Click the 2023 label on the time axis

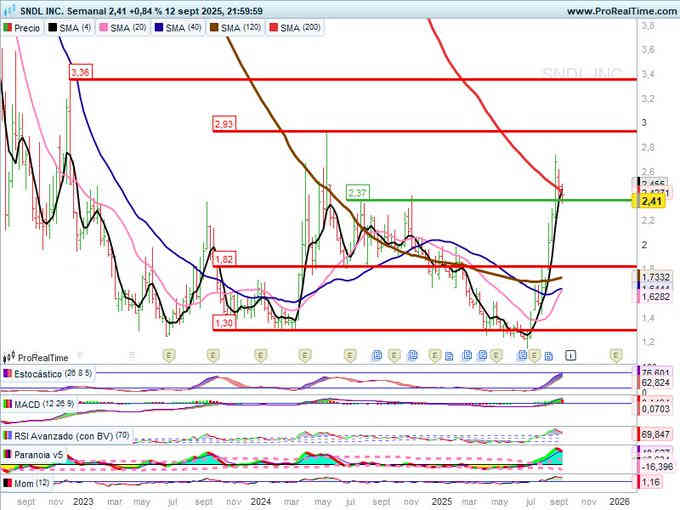(83, 501)
